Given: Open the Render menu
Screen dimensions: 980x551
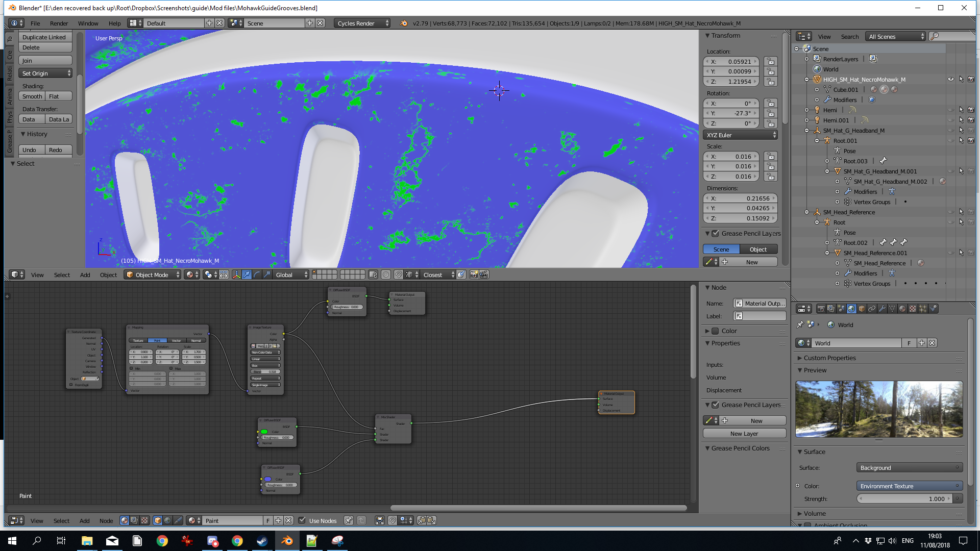Looking at the screenshot, I should coord(59,23).
